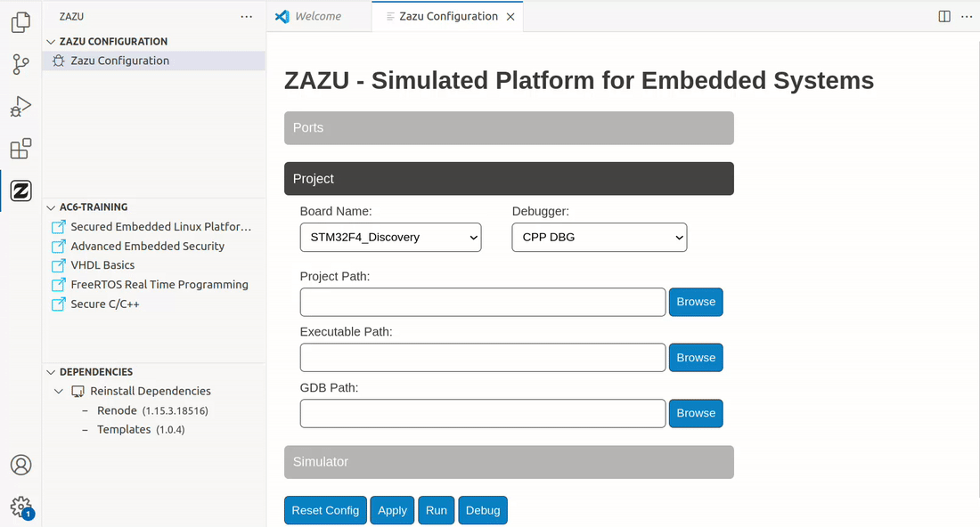Collapse the AC6-TRAINING section
980x527 pixels.
[x=52, y=207]
